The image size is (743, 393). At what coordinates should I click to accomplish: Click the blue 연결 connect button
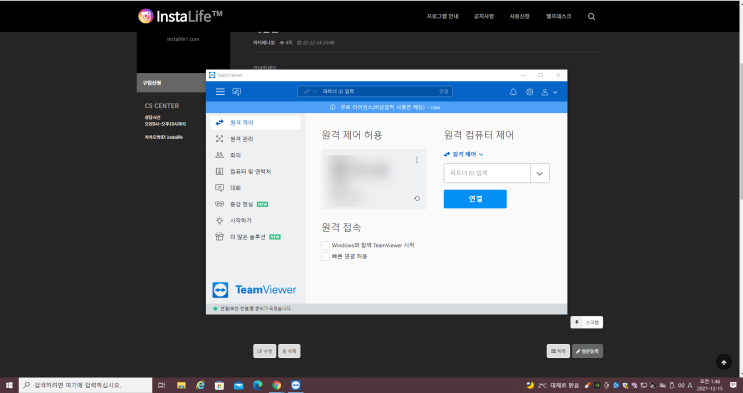coord(475,199)
